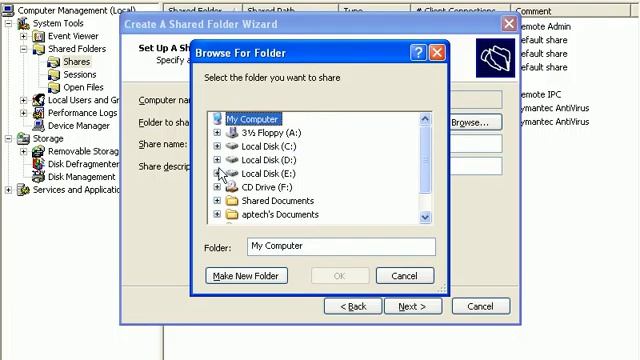Click the Shared Folders icon in tree
Screen dimensions: 640x360
tap(38, 49)
